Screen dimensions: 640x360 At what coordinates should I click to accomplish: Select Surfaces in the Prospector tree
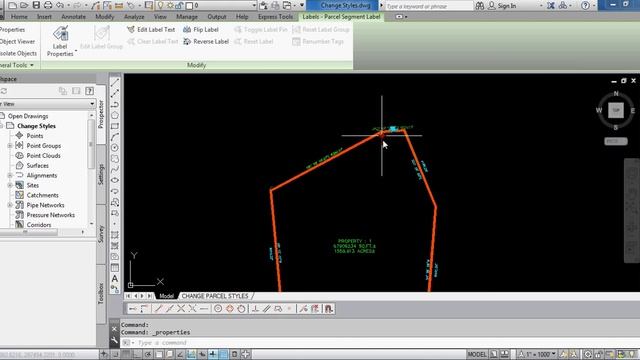[37, 165]
